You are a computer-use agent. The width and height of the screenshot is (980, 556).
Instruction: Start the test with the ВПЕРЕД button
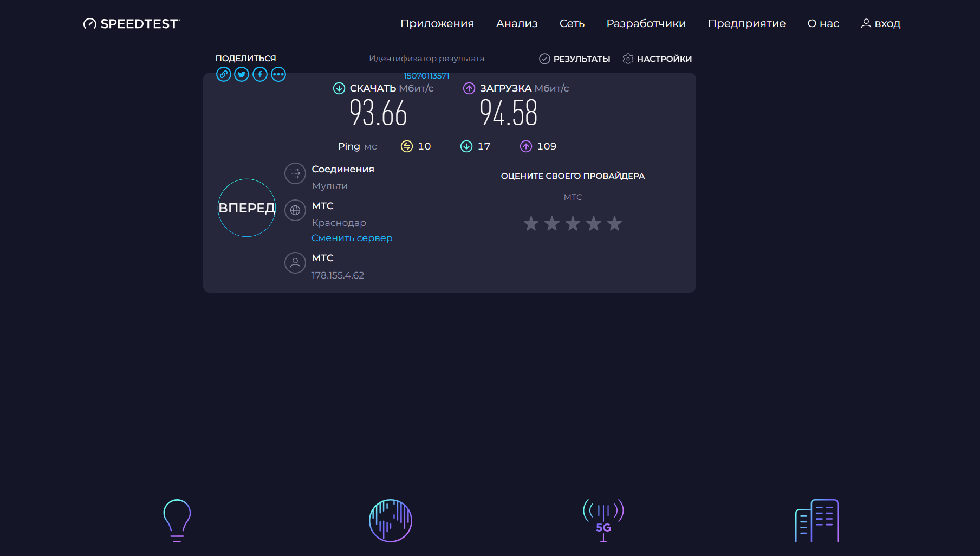[246, 208]
